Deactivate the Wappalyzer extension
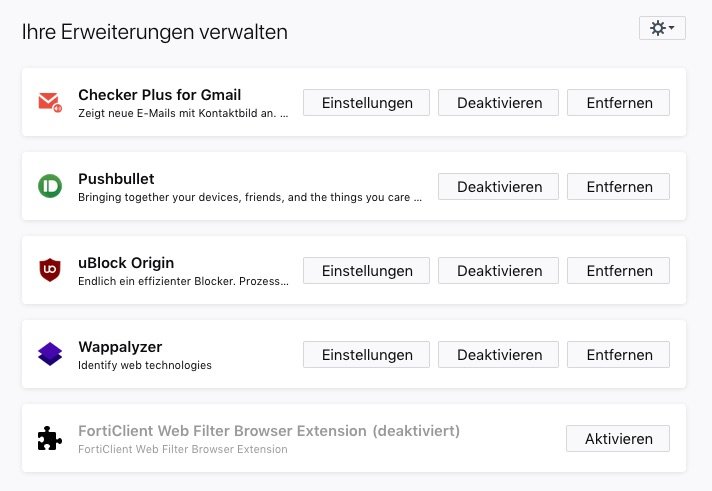The width and height of the screenshot is (712, 491). point(500,354)
